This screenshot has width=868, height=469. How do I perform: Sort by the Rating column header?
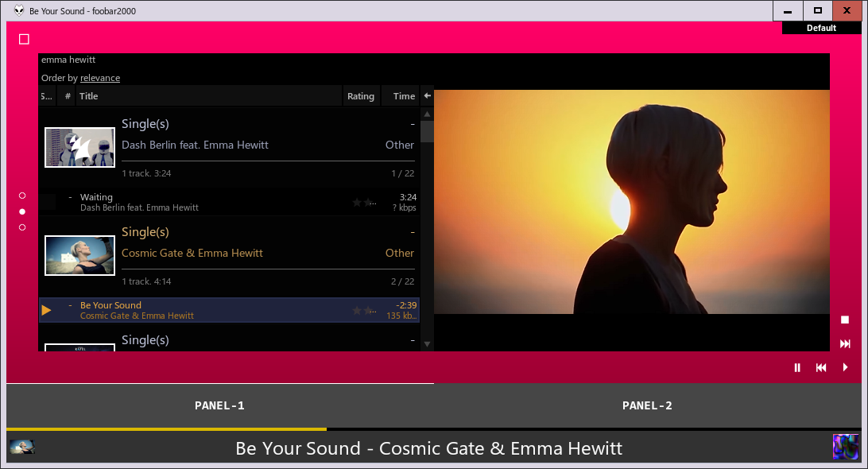(x=361, y=96)
